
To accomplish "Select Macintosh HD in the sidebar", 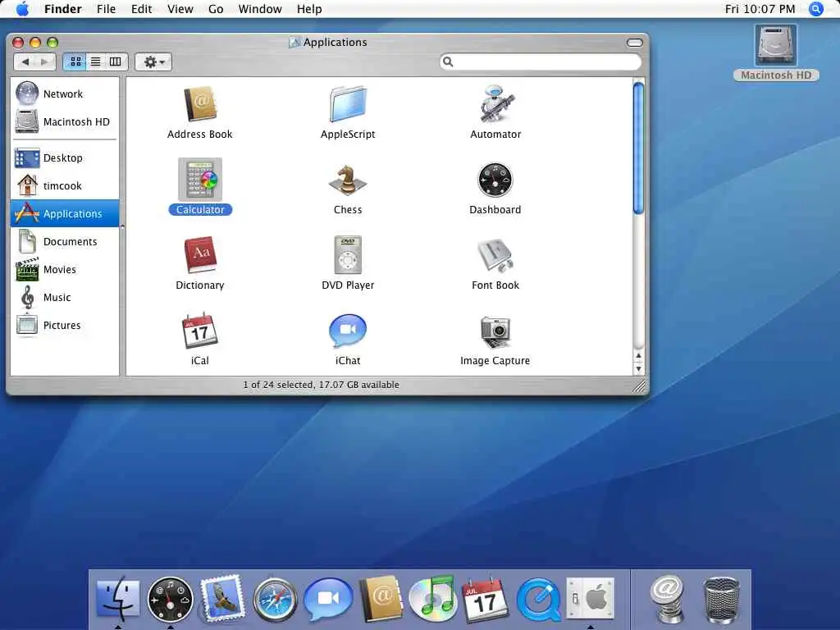I will click(x=65, y=121).
